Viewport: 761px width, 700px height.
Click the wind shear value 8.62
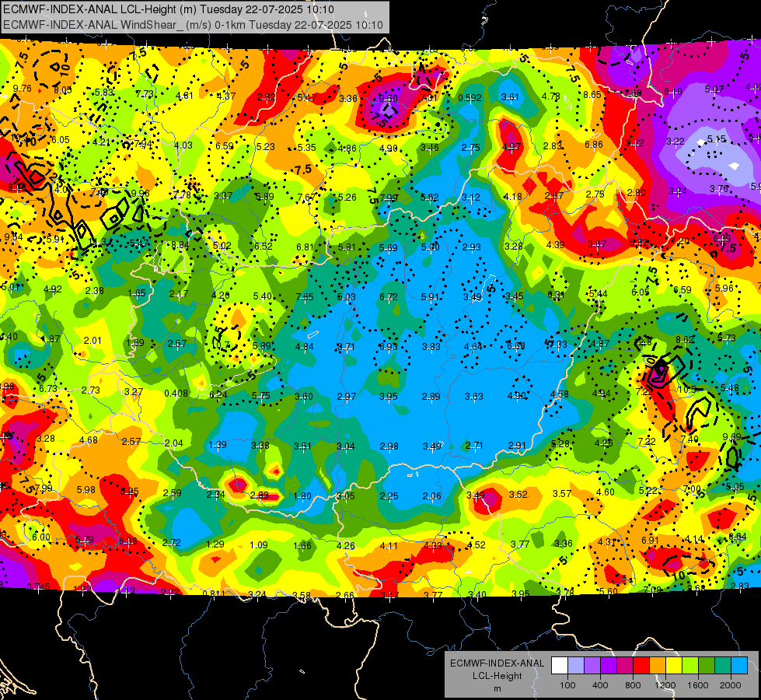685,340
